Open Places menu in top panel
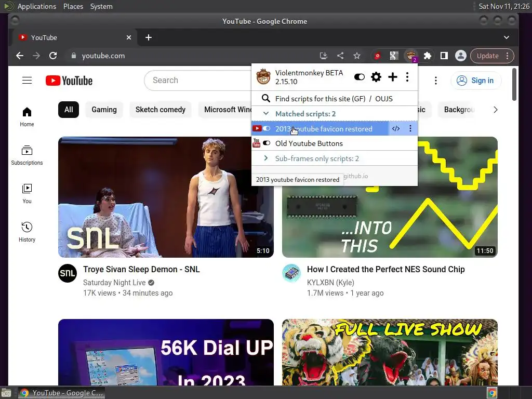 pos(73,6)
